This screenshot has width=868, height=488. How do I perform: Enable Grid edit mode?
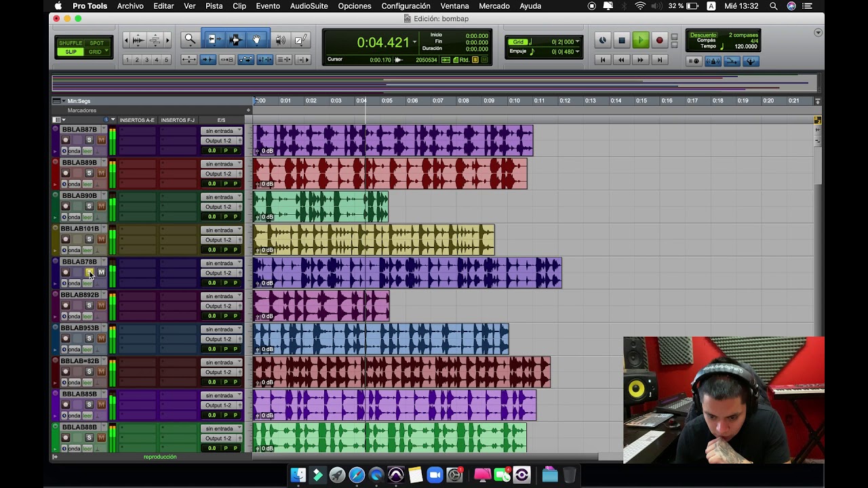click(97, 52)
